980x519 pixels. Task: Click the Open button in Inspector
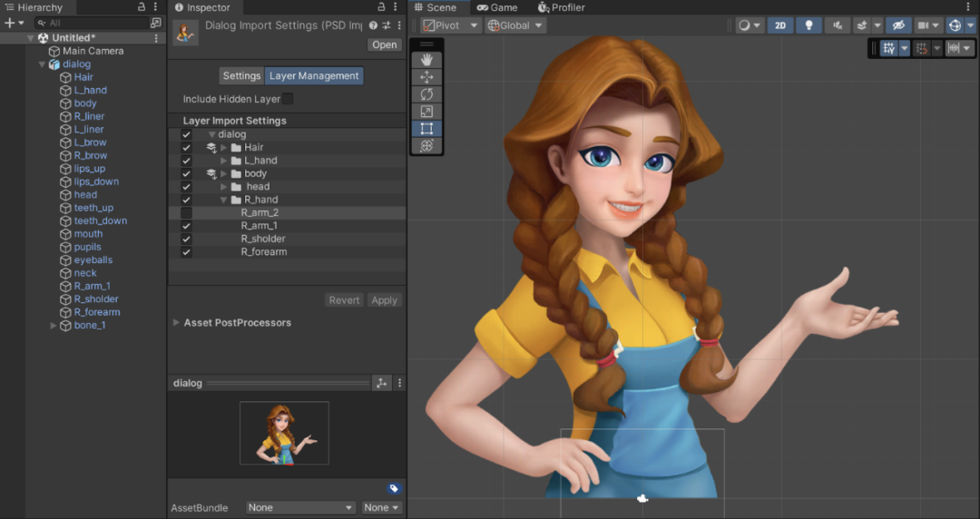384,44
